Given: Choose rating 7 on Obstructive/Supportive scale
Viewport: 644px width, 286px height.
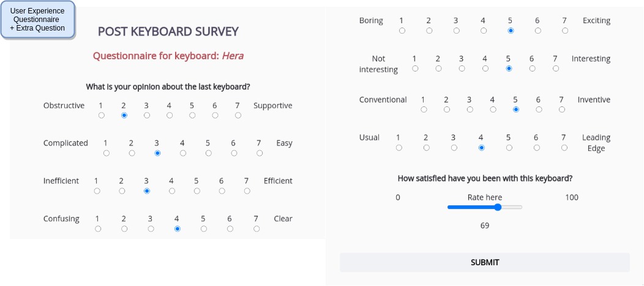Looking at the screenshot, I should click(238, 115).
